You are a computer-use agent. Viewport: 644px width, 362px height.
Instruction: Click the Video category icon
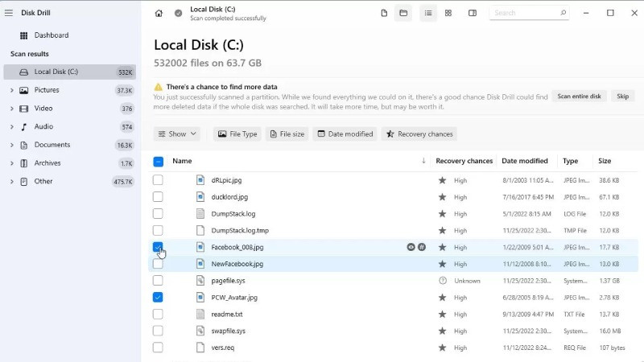[x=24, y=109]
